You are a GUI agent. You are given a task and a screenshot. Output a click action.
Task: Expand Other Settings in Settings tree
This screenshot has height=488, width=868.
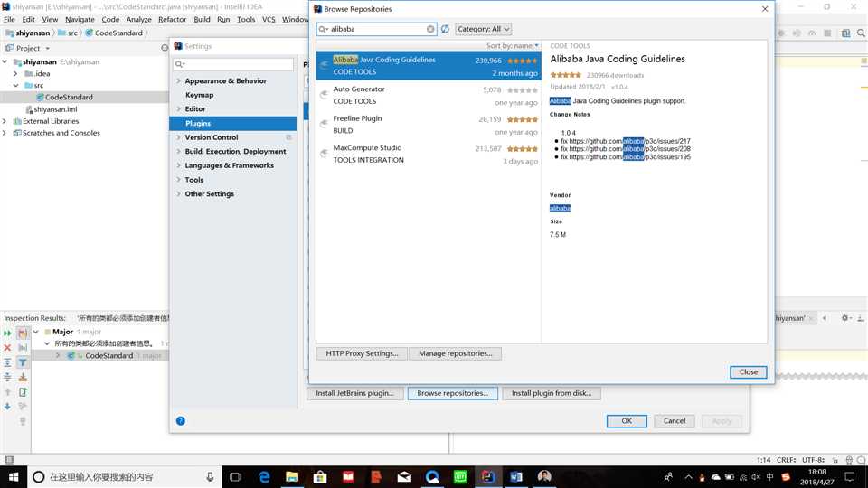(179, 193)
